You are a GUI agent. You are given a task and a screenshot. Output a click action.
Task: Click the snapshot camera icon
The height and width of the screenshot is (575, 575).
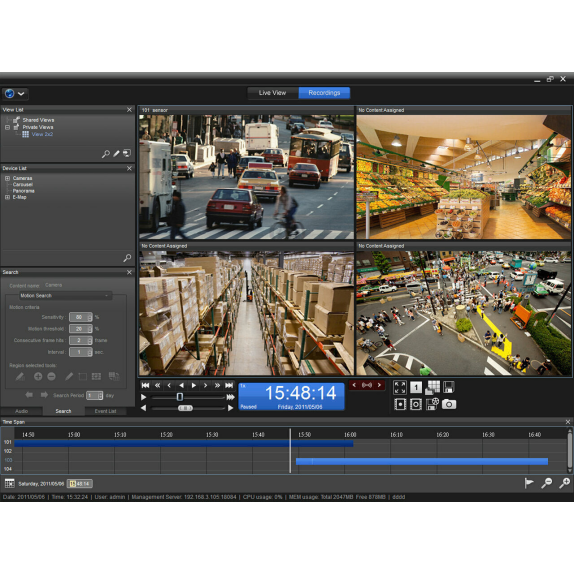coord(449,404)
